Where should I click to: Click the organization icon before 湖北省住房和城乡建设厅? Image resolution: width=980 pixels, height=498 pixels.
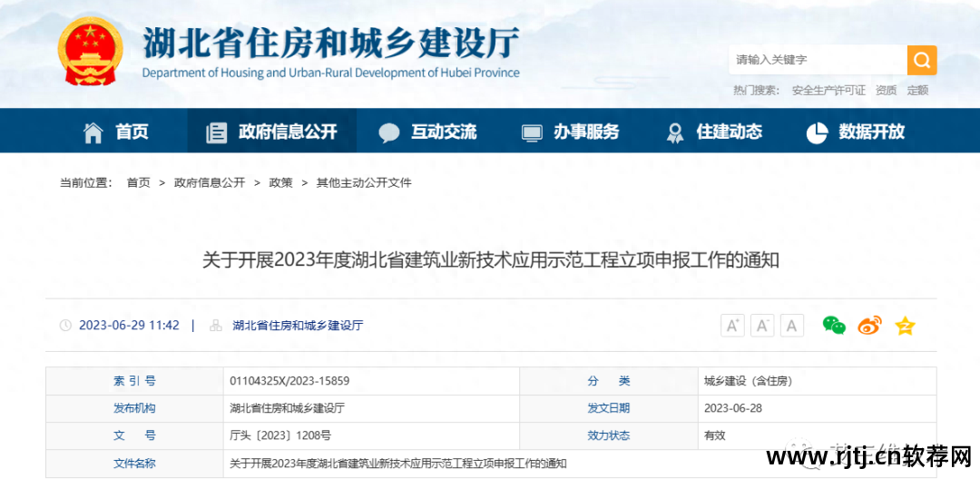coord(216,326)
